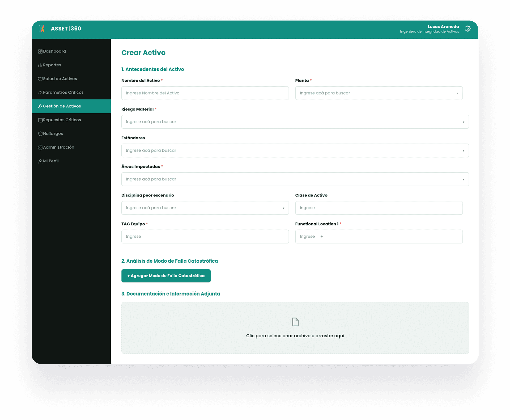Open the Riesgo Material dropdown
This screenshot has height=420, width=510.
(x=295, y=122)
